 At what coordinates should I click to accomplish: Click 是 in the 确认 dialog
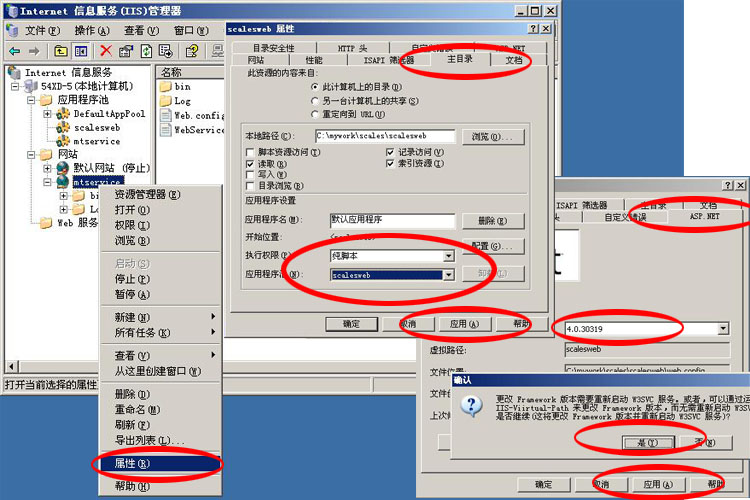[x=648, y=443]
